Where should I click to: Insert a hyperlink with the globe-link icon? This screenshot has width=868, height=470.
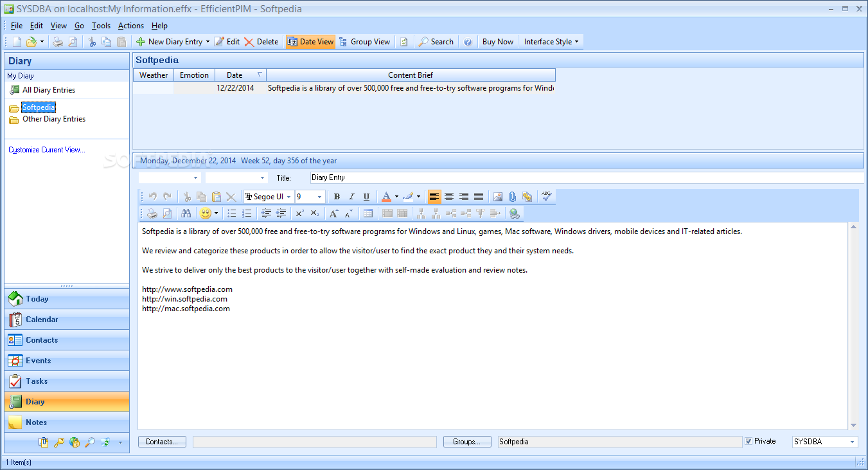[x=514, y=213]
